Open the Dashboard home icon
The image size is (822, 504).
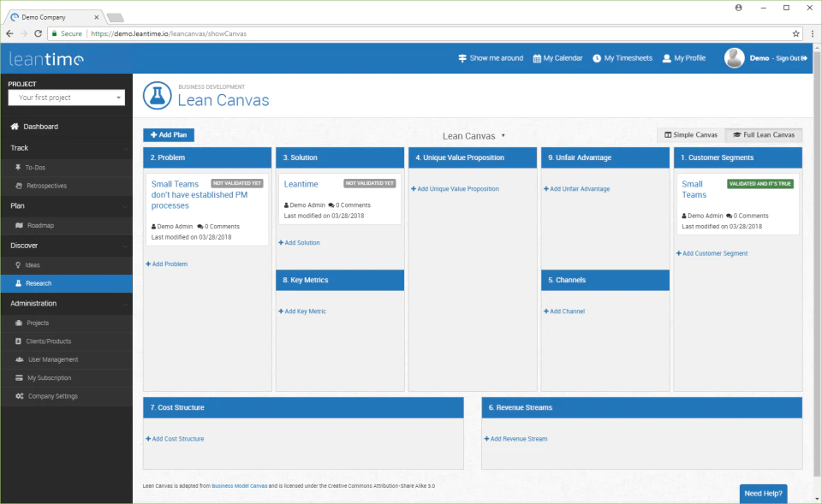click(x=15, y=127)
